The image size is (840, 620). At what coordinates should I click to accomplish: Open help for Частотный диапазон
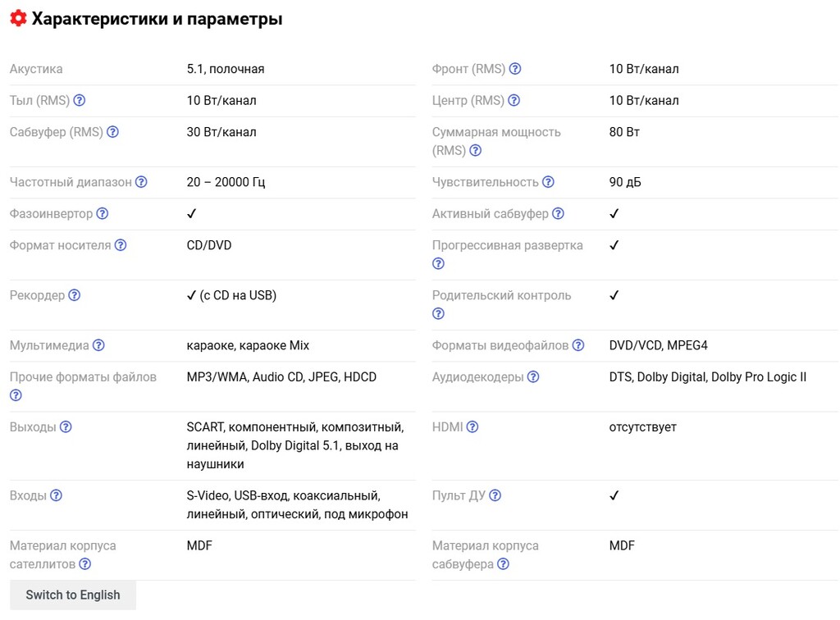[141, 182]
